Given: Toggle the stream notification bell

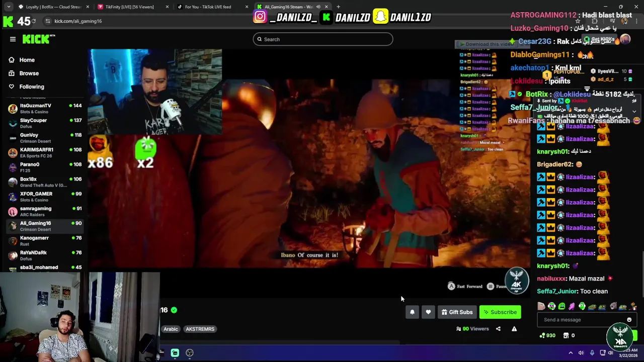Looking at the screenshot, I should [x=412, y=312].
